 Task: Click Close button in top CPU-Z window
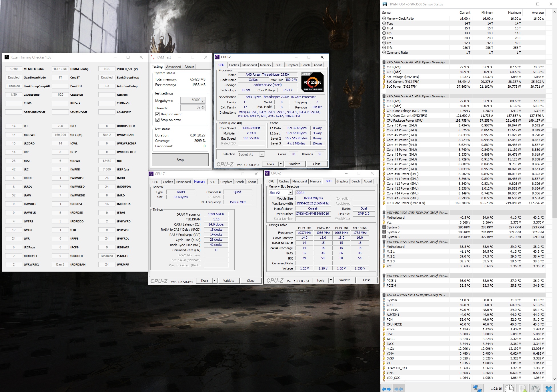click(x=317, y=164)
